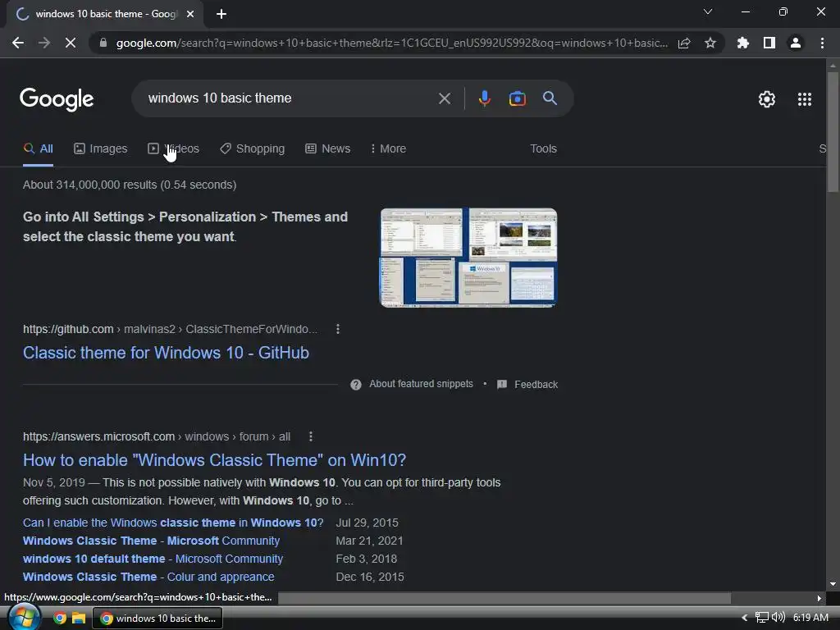View site information lock icon
The height and width of the screenshot is (630, 840).
103,43
